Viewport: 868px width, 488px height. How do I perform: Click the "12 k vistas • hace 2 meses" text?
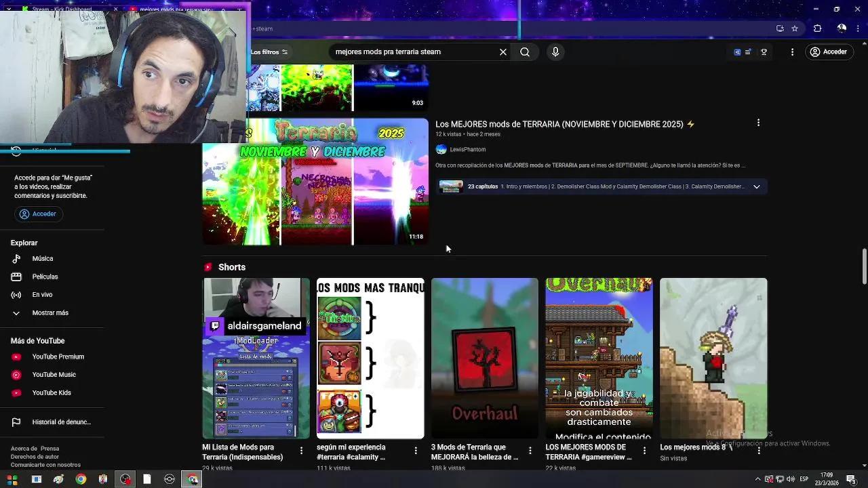click(x=468, y=134)
